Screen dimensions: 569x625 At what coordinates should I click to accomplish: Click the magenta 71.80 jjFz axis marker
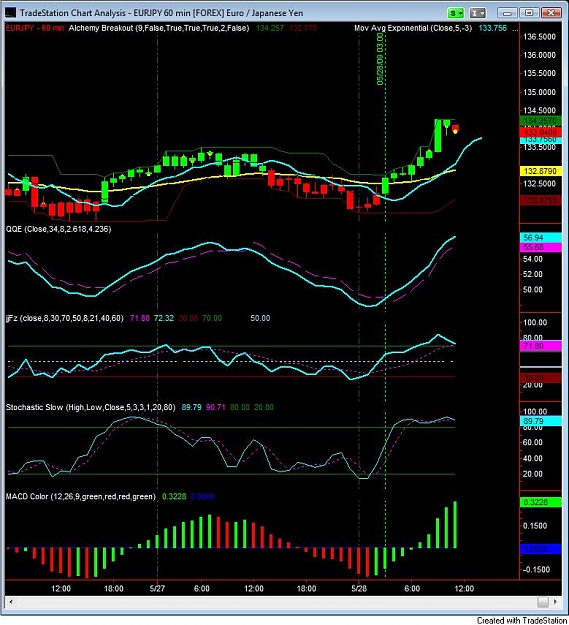tap(541, 346)
